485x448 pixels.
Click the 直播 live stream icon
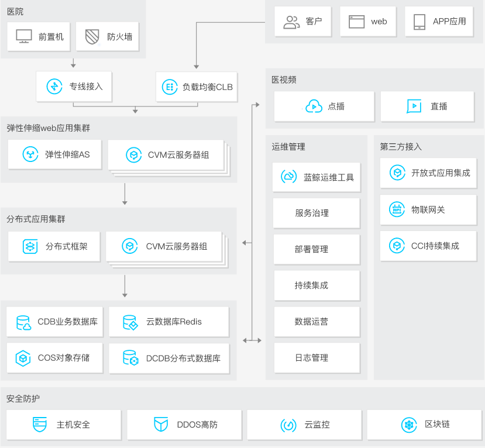click(x=414, y=106)
